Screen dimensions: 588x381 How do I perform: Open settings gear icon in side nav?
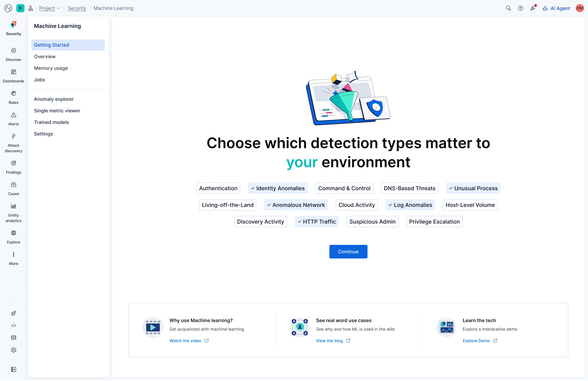[14, 350]
